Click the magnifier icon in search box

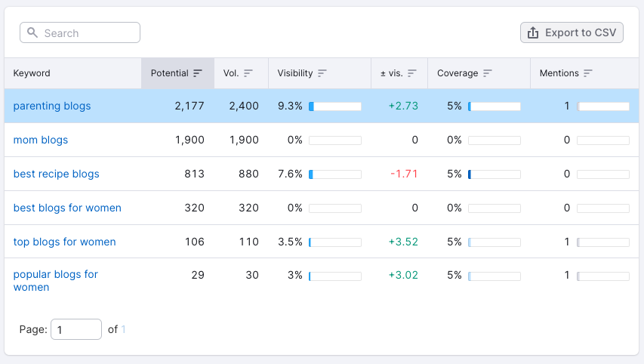32,33
